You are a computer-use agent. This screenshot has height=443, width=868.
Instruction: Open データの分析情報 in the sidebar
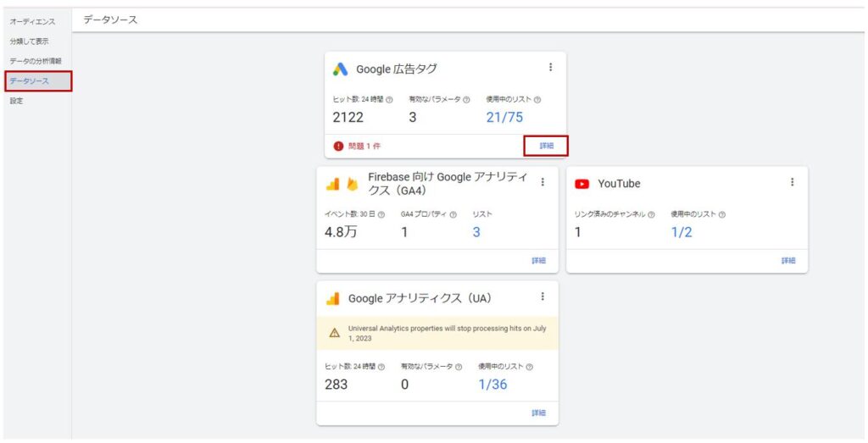[x=36, y=61]
